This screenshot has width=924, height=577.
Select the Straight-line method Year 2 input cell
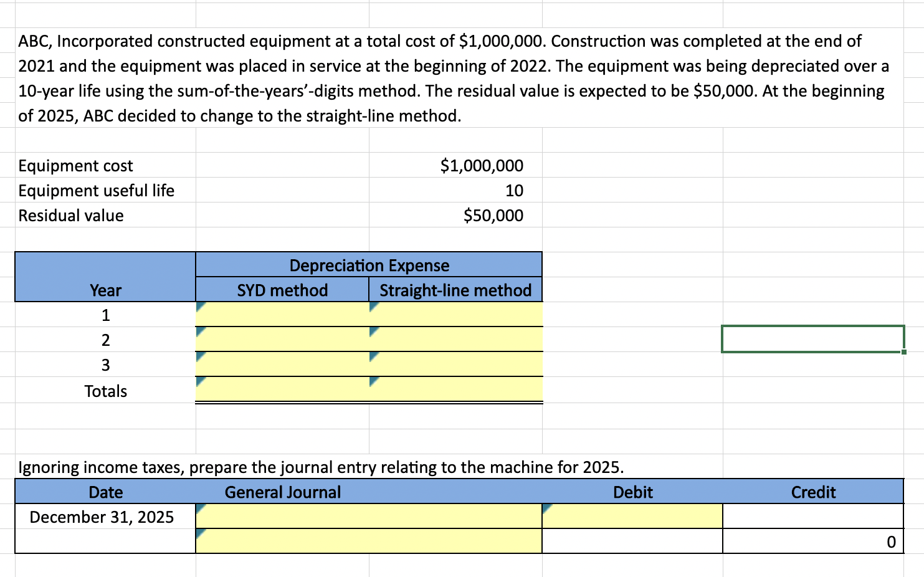(x=455, y=340)
